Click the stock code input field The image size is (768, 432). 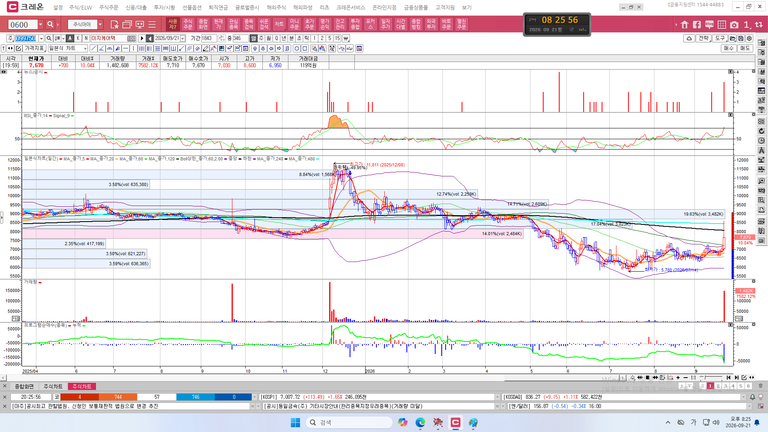coord(25,38)
